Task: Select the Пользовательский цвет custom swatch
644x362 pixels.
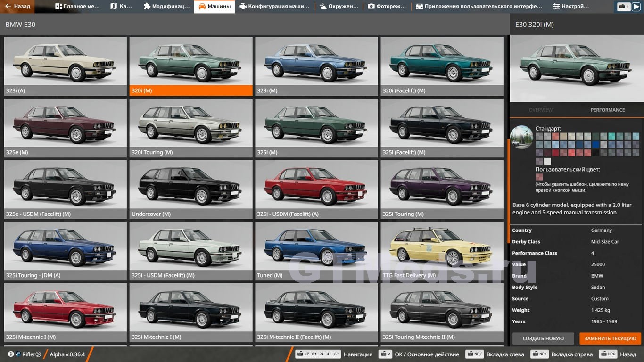Action: (539, 177)
